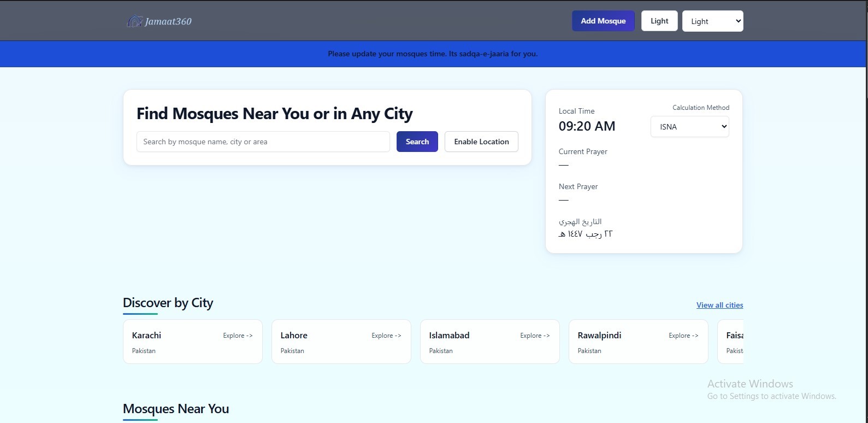Image resolution: width=868 pixels, height=423 pixels.
Task: Select the Rawalpindi city name
Action: pos(599,335)
